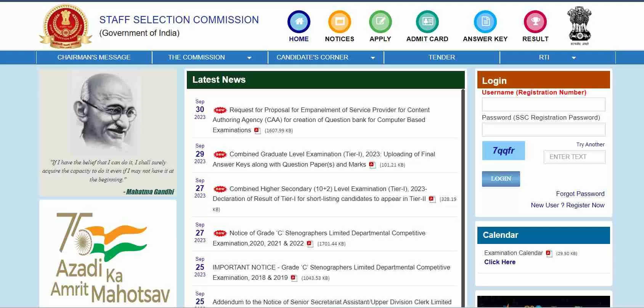Click the Ashoka emblem at top right

tap(580, 25)
